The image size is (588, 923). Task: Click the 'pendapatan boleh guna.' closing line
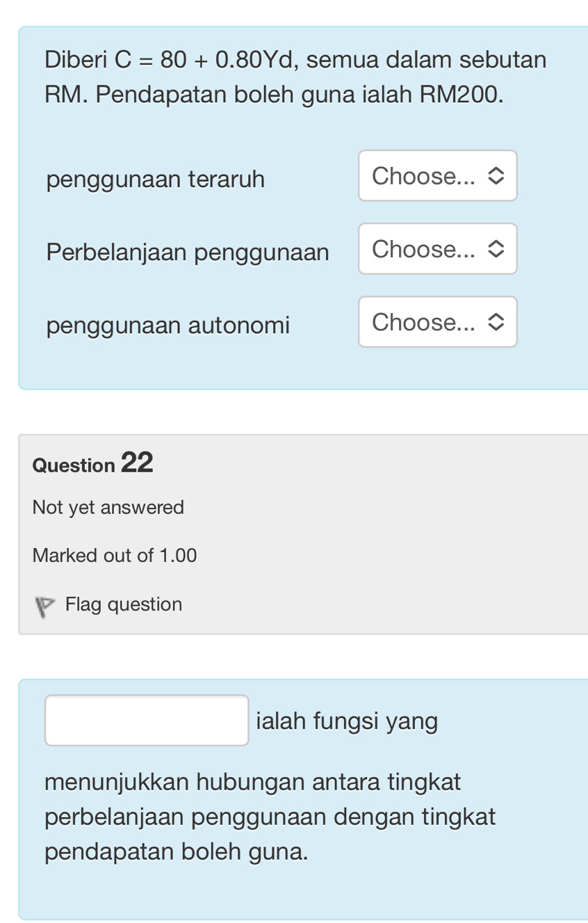coord(177,851)
